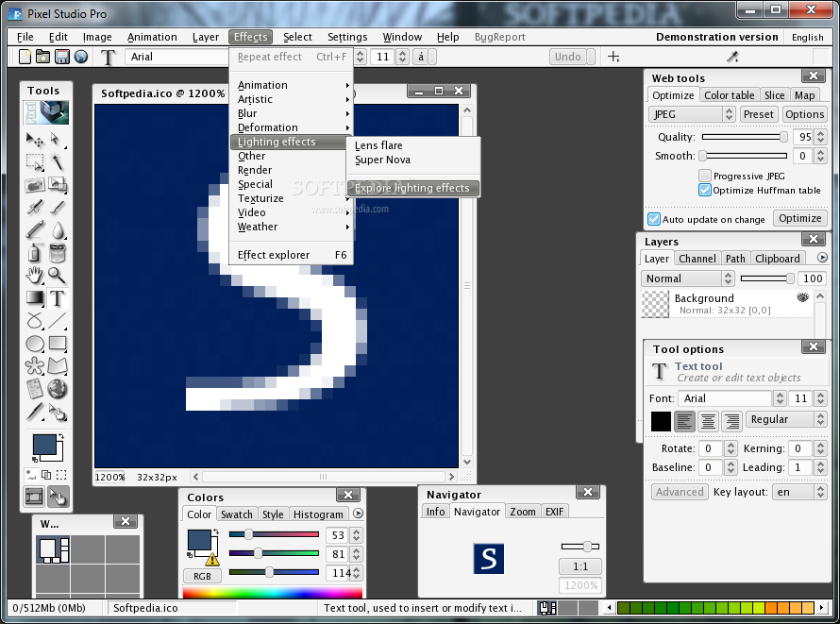Switch to the Channel tab

pos(697,259)
